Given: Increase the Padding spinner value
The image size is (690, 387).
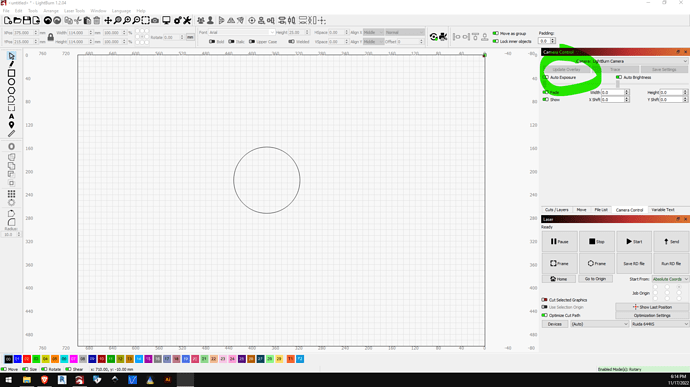Looking at the screenshot, I should [x=553, y=40].
